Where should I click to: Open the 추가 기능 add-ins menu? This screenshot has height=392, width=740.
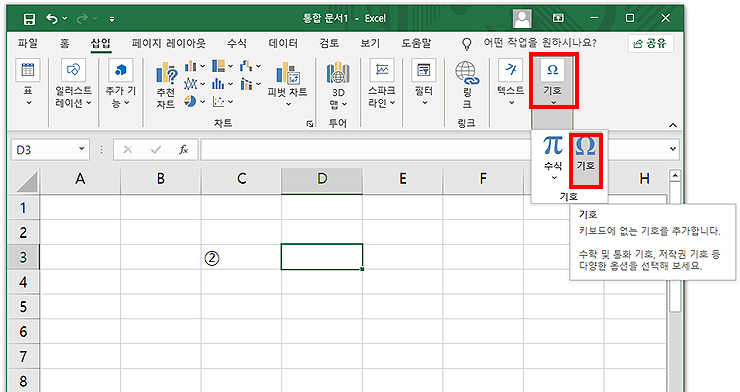(x=120, y=83)
